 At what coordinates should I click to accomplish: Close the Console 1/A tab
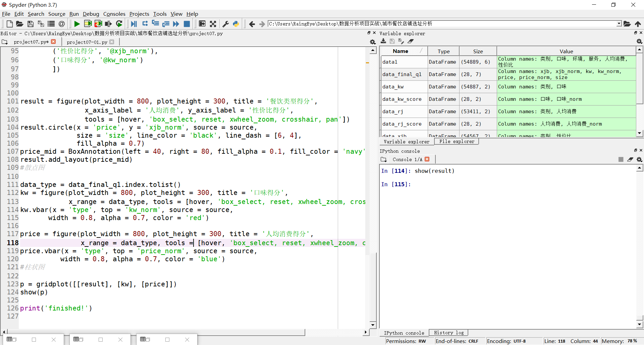coord(427,159)
